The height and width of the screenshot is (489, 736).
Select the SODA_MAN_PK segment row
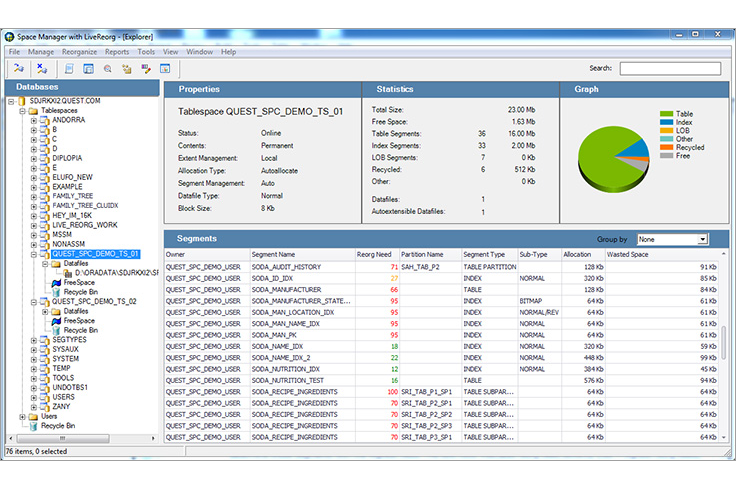click(441, 335)
